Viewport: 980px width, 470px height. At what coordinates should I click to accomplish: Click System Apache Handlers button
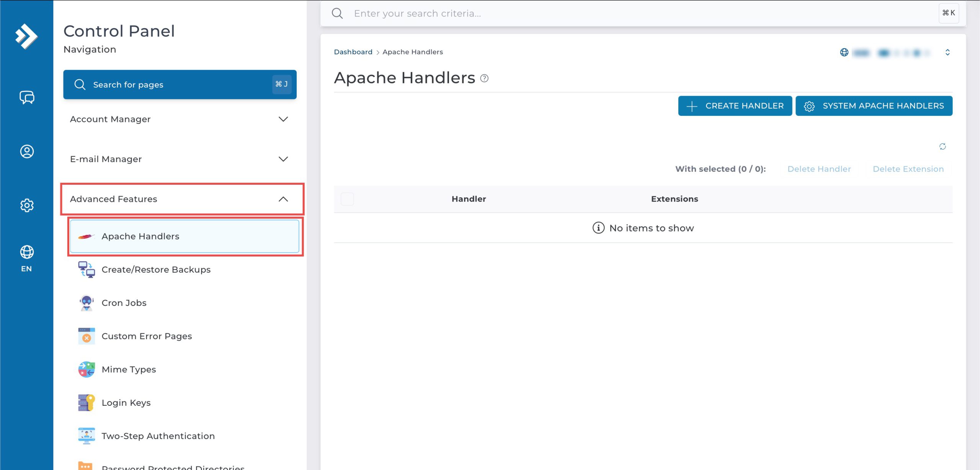click(874, 106)
